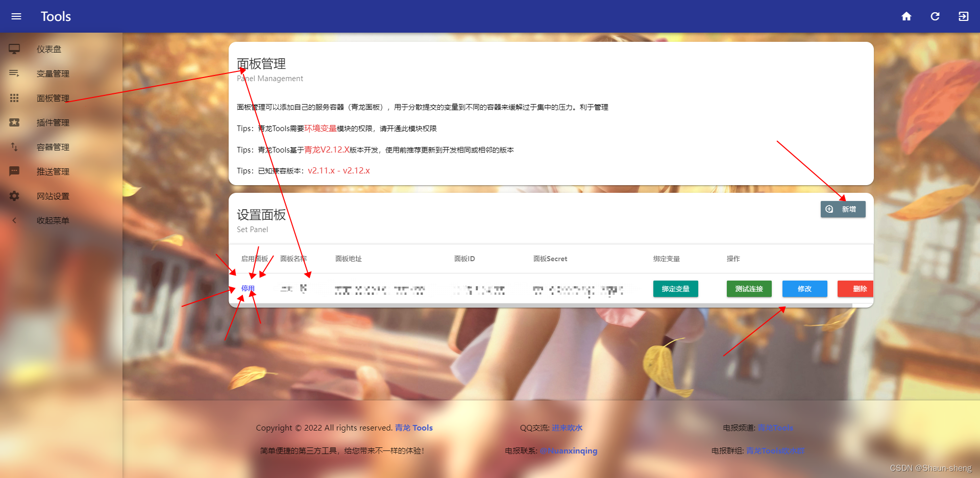980x478 pixels.
Task: Click the 修改 button
Action: tap(804, 289)
